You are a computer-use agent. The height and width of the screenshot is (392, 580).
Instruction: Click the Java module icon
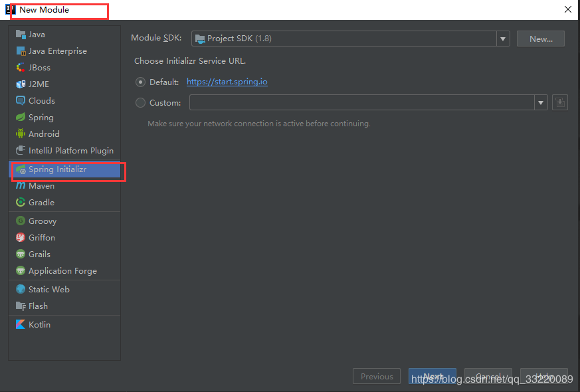pyautogui.click(x=21, y=35)
